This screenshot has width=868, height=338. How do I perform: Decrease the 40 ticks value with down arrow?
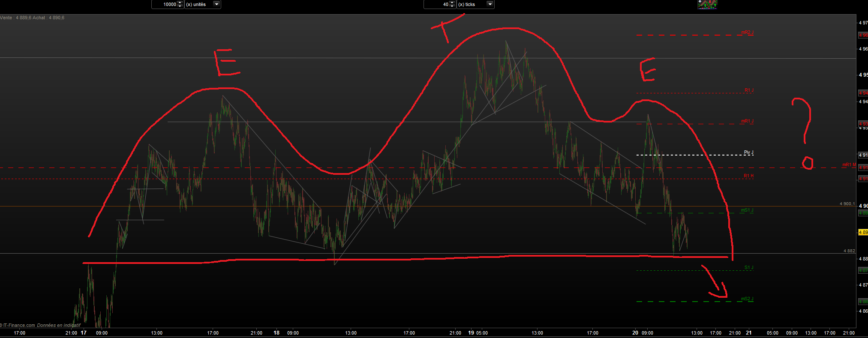click(452, 6)
